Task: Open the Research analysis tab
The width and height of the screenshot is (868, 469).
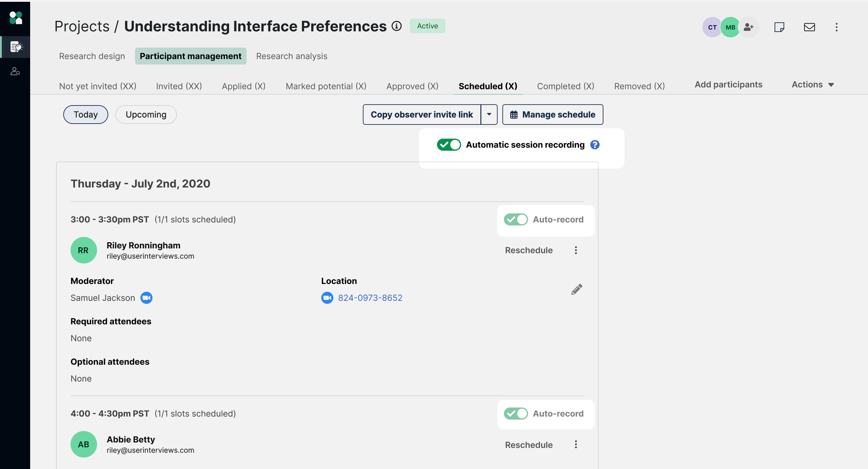Action: [x=291, y=56]
